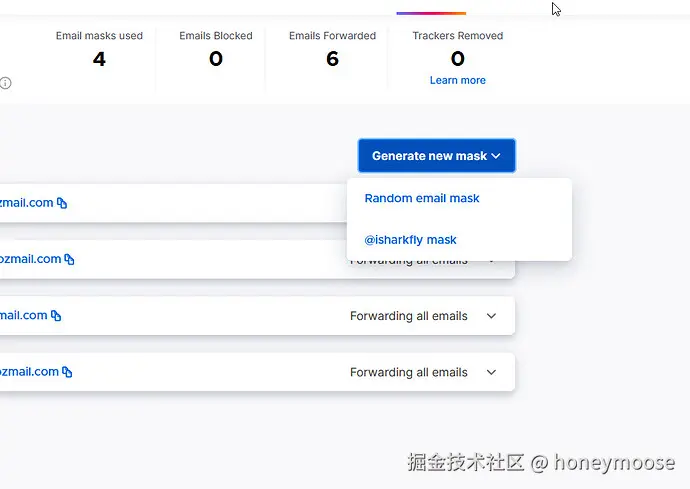Screen dimensions: 690x489
Task: Click Forwarding all emails in the mail.com row
Action: [409, 316]
